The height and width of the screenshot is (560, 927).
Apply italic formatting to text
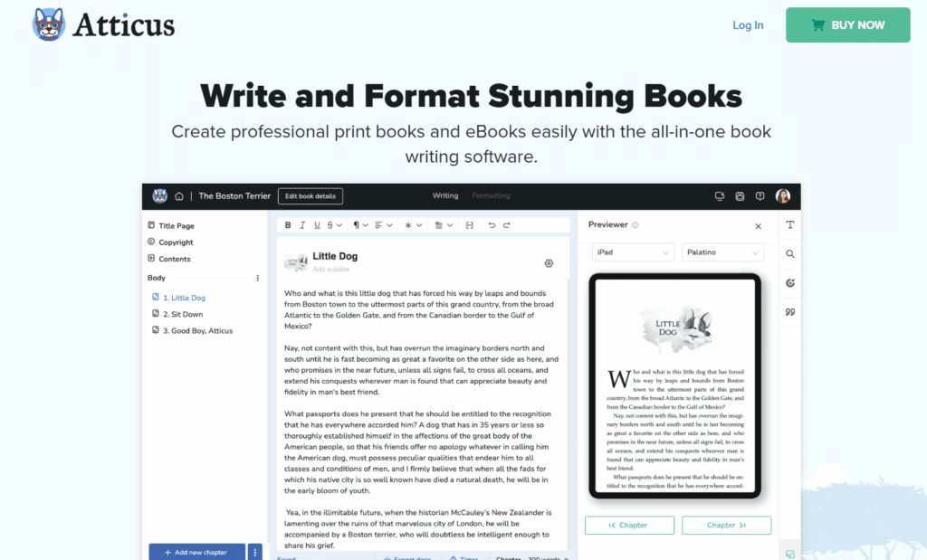pyautogui.click(x=301, y=224)
